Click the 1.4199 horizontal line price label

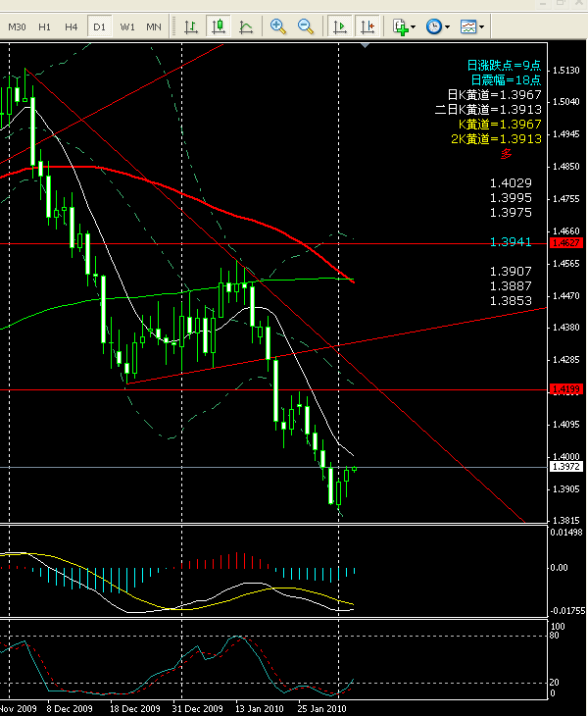[x=566, y=389]
